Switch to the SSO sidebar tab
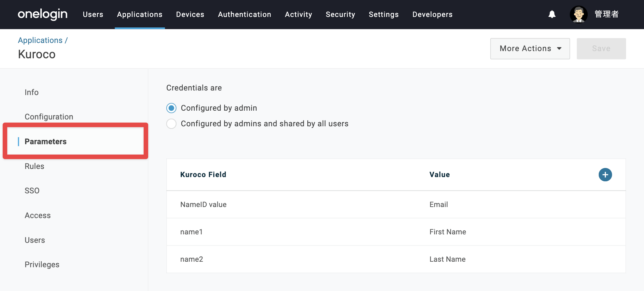This screenshot has width=644, height=291. tap(32, 191)
